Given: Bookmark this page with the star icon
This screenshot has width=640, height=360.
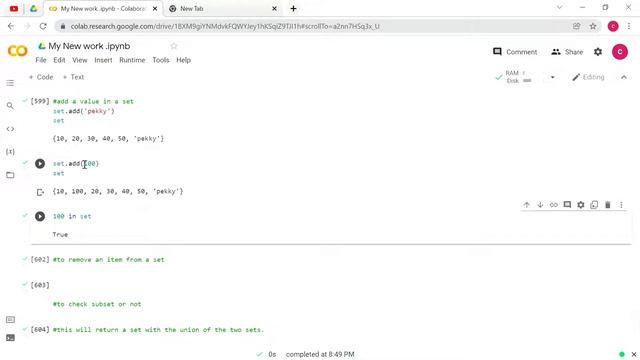Looking at the screenshot, I should 593,26.
